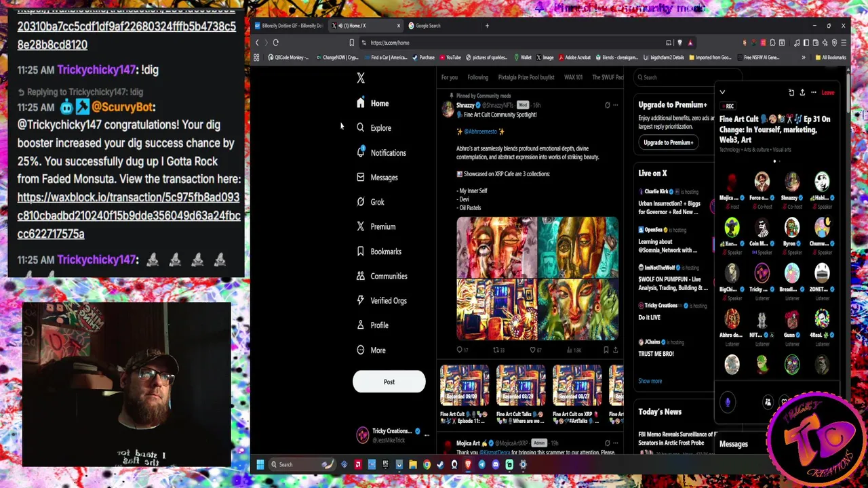Open Steam from the taskbar

click(441, 464)
